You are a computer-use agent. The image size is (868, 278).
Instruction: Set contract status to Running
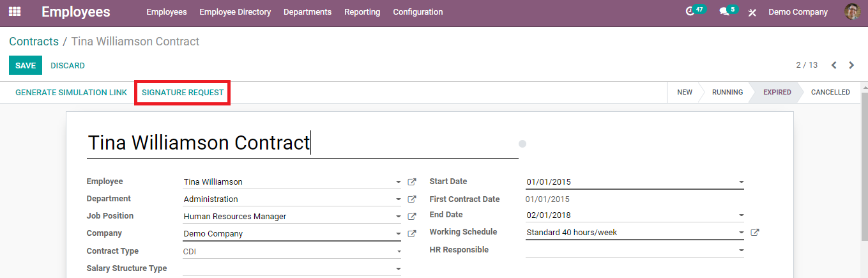click(x=727, y=92)
